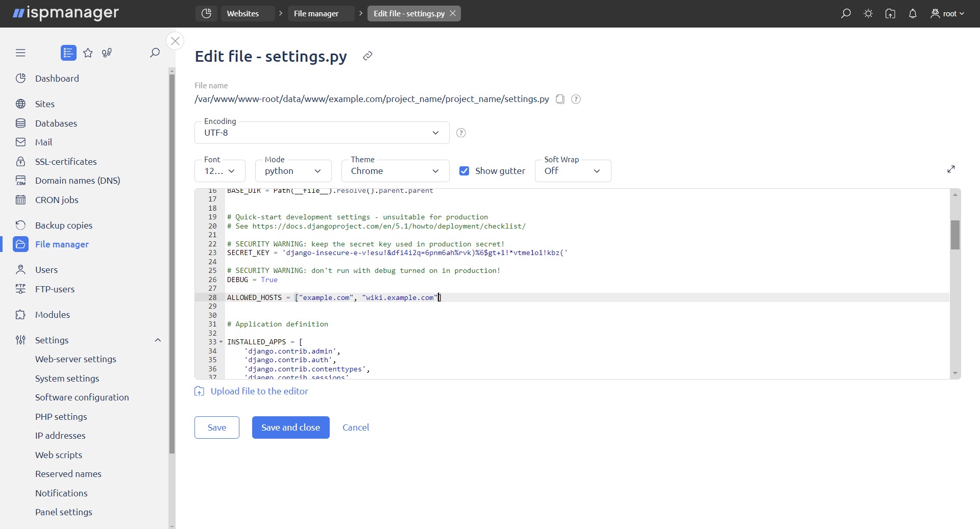Toggle the hamburger menu in sidebar
980x529 pixels.
tap(20, 53)
